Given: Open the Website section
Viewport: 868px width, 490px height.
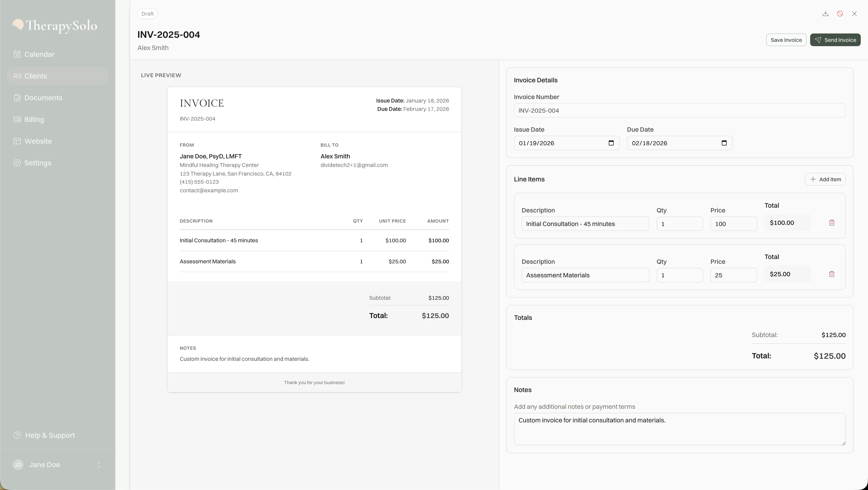Looking at the screenshot, I should [38, 141].
